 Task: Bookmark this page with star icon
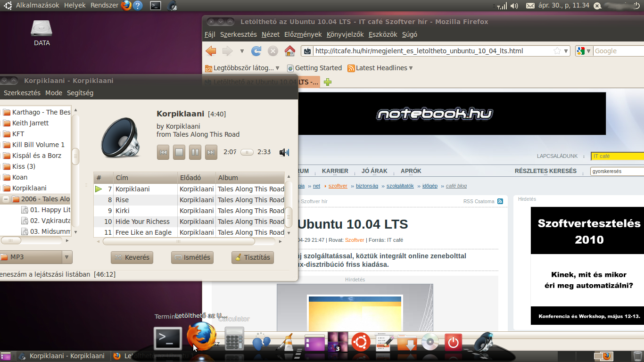click(557, 51)
